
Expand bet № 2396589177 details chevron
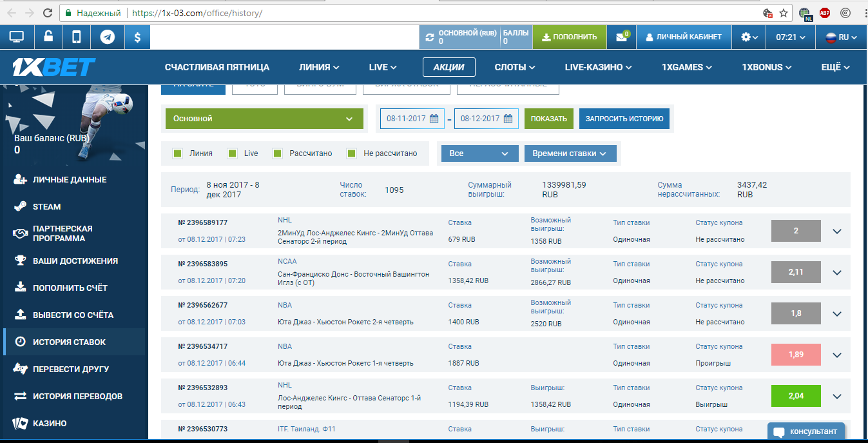pos(837,231)
